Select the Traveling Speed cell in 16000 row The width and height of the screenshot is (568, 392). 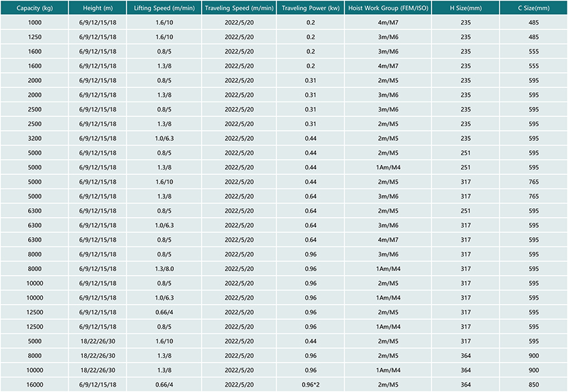(x=237, y=385)
